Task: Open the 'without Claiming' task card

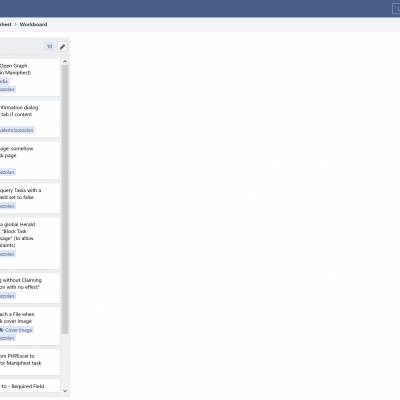Action: (30, 288)
